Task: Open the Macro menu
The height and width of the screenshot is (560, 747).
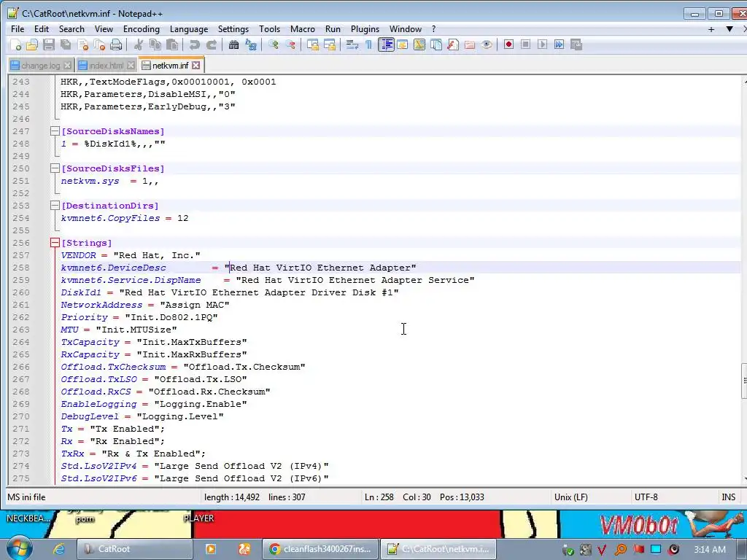Action: pos(303,29)
